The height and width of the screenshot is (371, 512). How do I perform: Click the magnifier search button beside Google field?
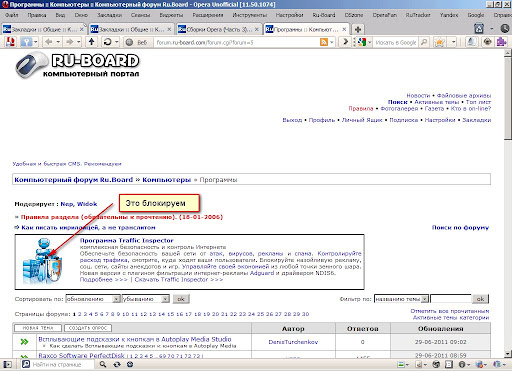[424, 42]
